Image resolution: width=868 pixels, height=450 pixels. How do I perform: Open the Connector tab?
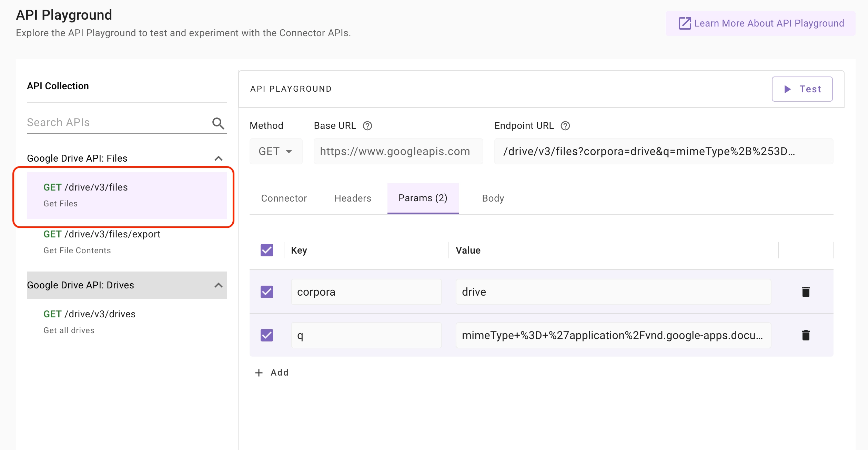pyautogui.click(x=284, y=198)
